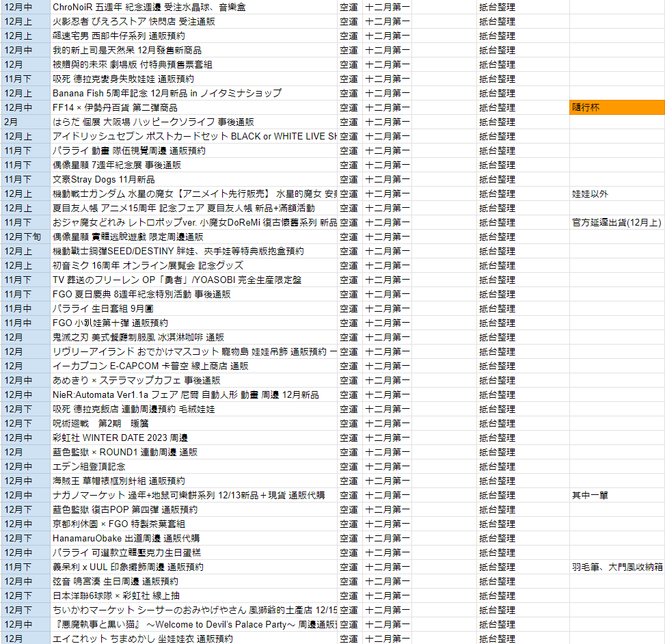This screenshot has width=665, height=644.
Task: Click '抵台整理' in the WINTER DATE 2023 row
Action: (x=523, y=438)
